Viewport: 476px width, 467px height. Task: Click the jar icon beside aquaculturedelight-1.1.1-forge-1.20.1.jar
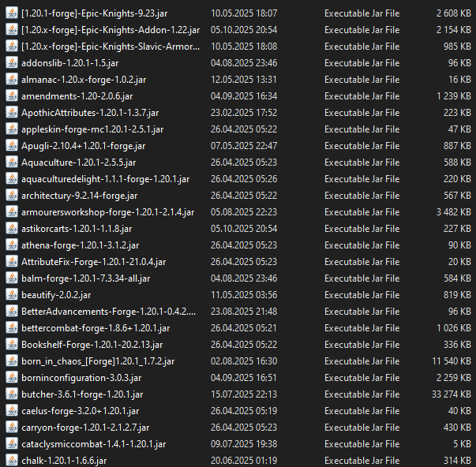tap(12, 179)
